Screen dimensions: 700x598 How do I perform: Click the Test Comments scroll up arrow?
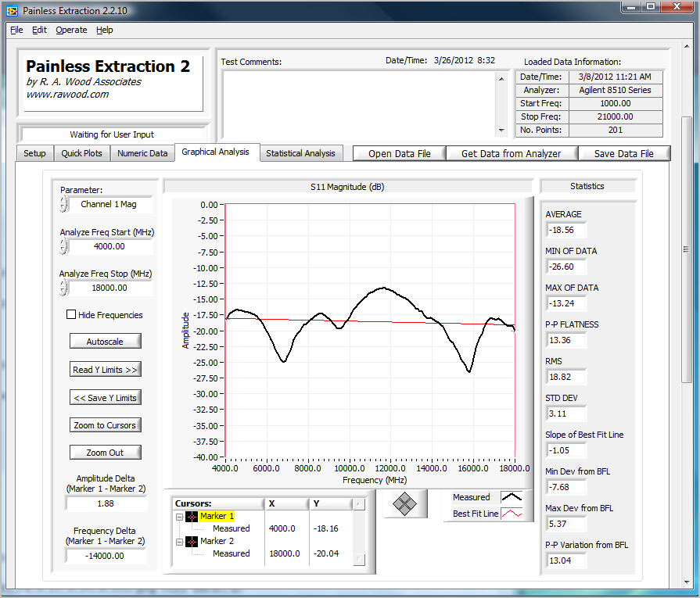(x=501, y=78)
